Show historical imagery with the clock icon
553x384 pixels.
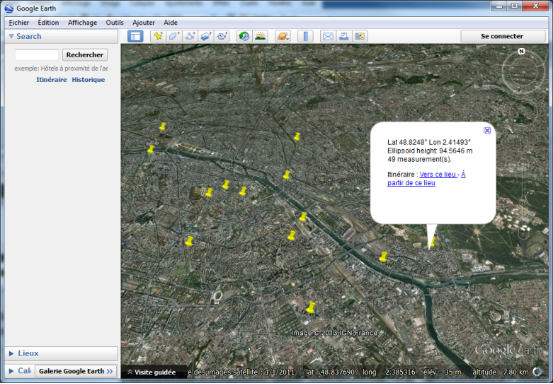(244, 36)
